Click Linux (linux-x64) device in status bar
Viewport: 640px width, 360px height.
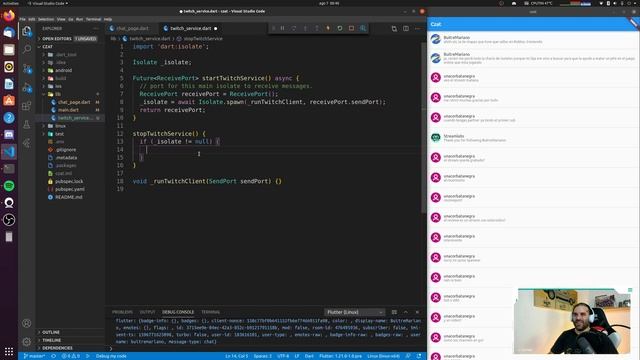(383, 356)
